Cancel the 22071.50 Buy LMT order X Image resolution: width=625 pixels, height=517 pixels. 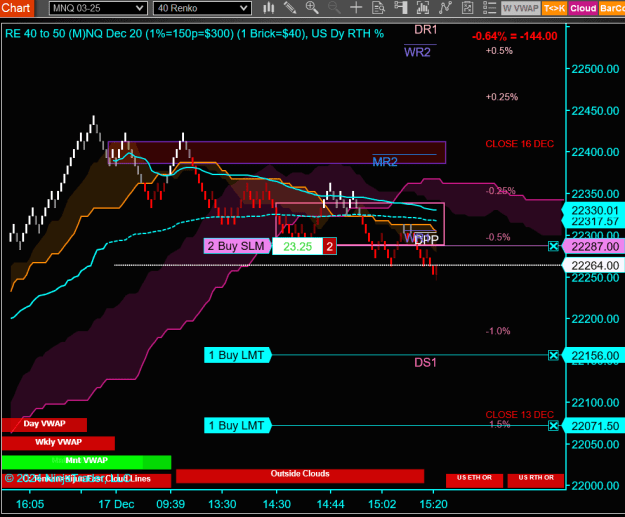(x=553, y=426)
